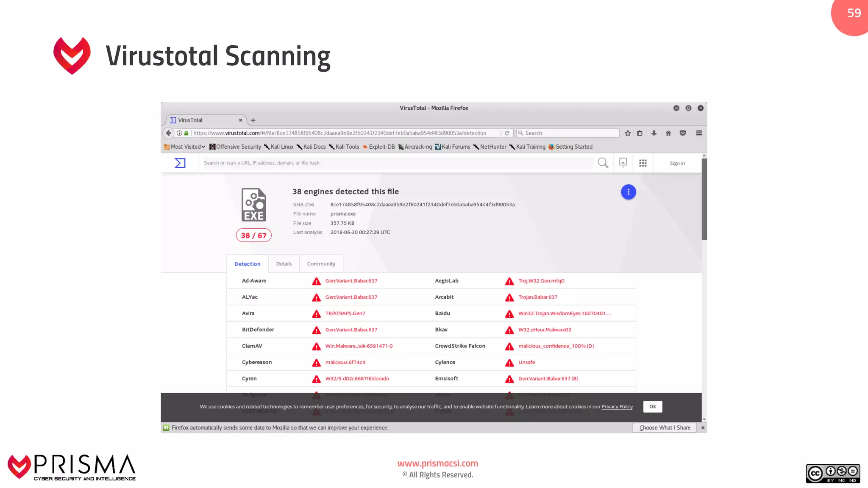868x488 pixels.
Task: Click warning icon beside ClamAV detection
Action: [316, 347]
